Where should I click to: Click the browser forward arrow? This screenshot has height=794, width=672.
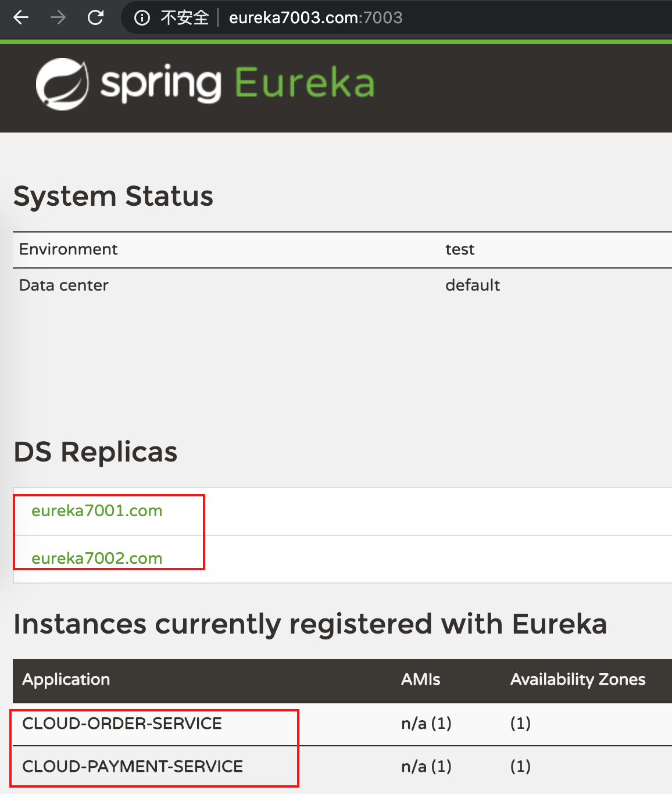(58, 17)
